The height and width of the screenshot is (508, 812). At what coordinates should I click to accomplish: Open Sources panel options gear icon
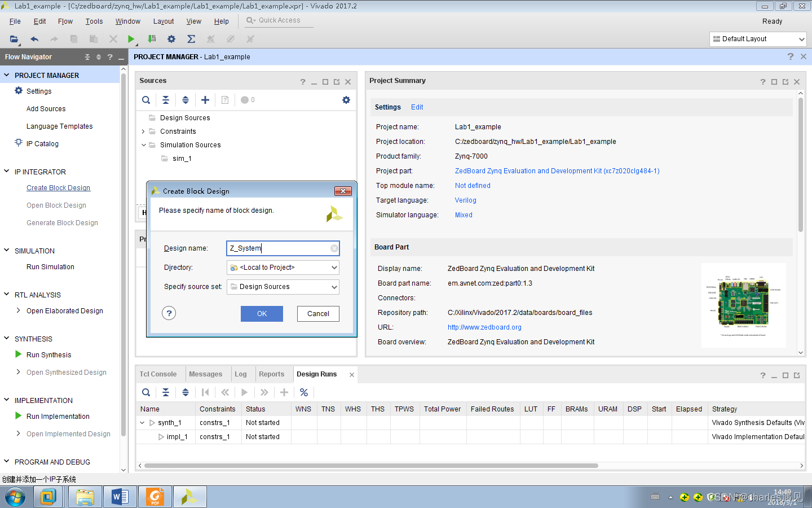(x=346, y=100)
